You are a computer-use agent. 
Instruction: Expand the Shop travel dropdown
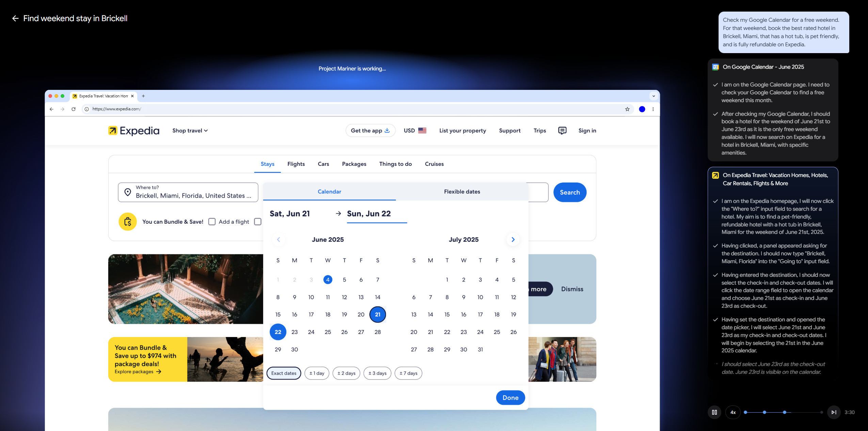[x=190, y=131]
